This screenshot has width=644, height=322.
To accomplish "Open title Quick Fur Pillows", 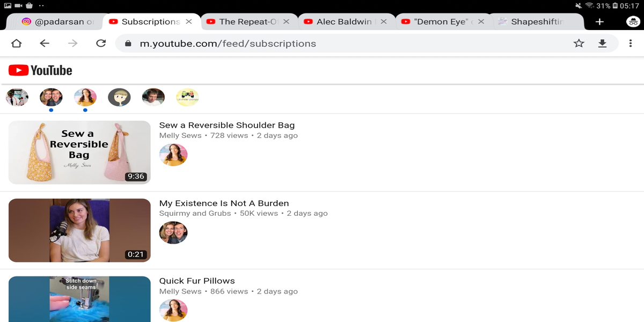I will pyautogui.click(x=197, y=281).
